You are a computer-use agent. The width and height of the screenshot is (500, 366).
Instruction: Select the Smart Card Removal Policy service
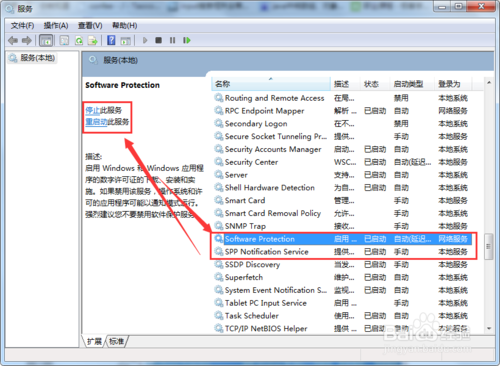click(273, 213)
